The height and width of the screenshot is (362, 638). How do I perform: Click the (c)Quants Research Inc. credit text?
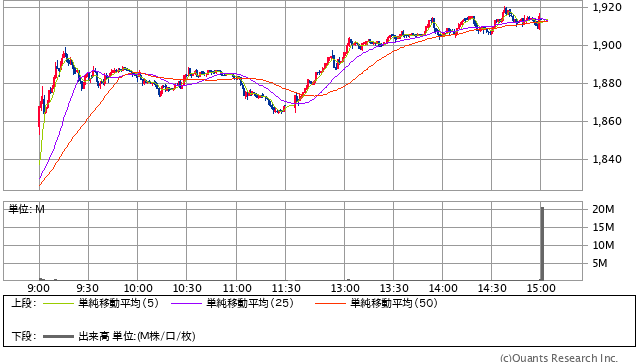coord(559,358)
